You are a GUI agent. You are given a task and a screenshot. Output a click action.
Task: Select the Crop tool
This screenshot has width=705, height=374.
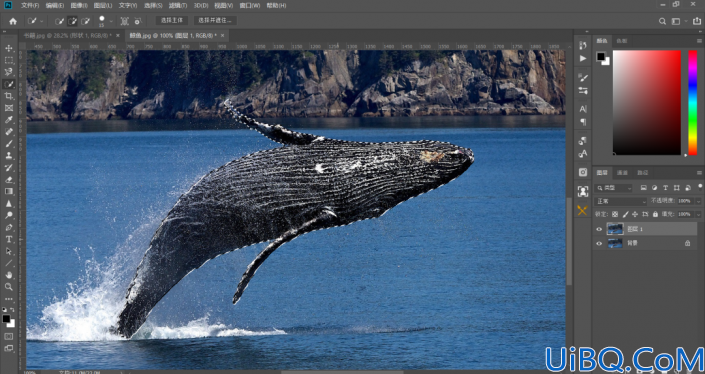tap(9, 96)
